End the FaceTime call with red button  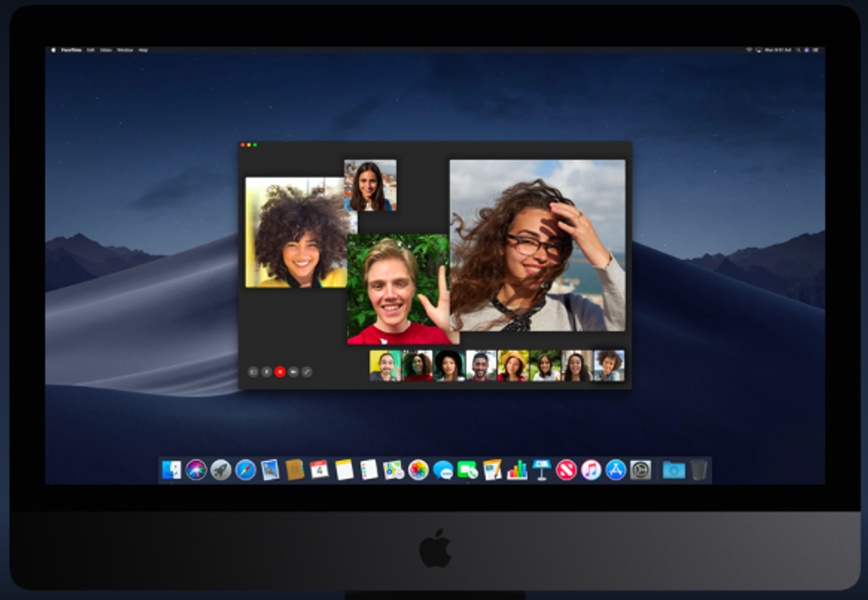tap(280, 372)
